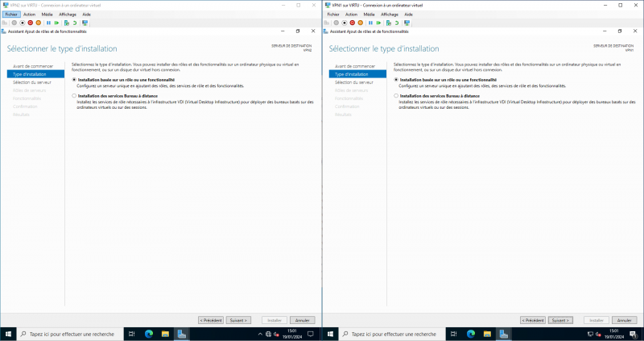Screen dimensions: 644x341
Task: Select Bureau à distance installation radio in VPN1
Action: [x=396, y=96]
